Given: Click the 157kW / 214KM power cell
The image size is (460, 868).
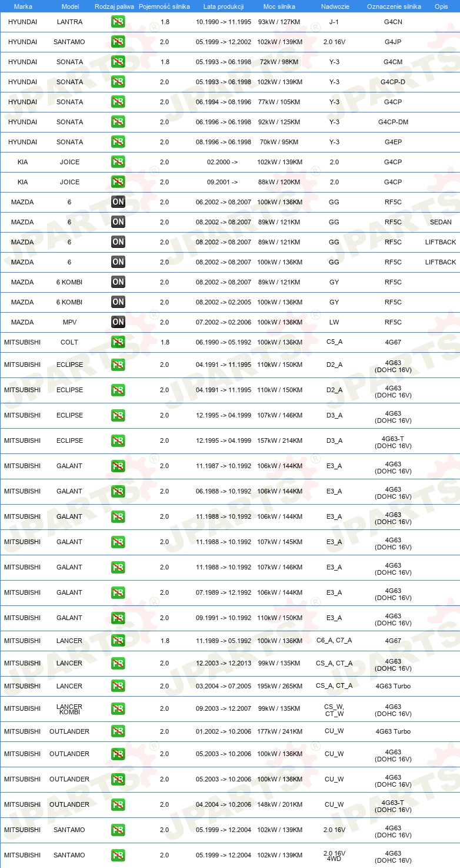Looking at the screenshot, I should click(x=280, y=440).
